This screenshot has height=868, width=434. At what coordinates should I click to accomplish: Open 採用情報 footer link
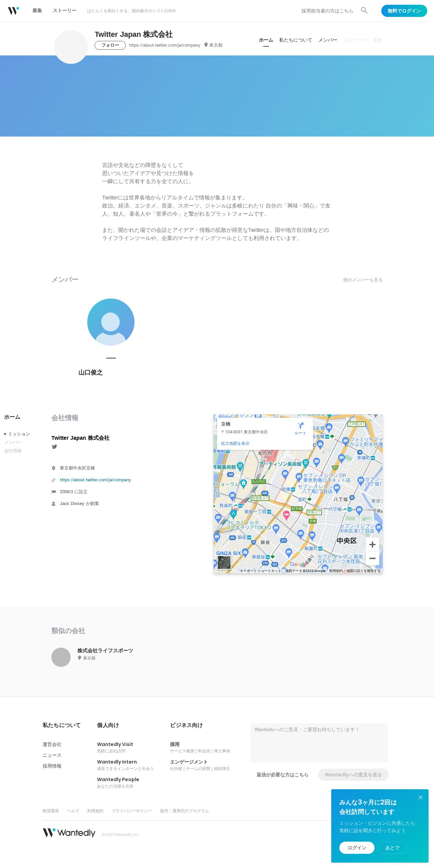click(x=52, y=766)
